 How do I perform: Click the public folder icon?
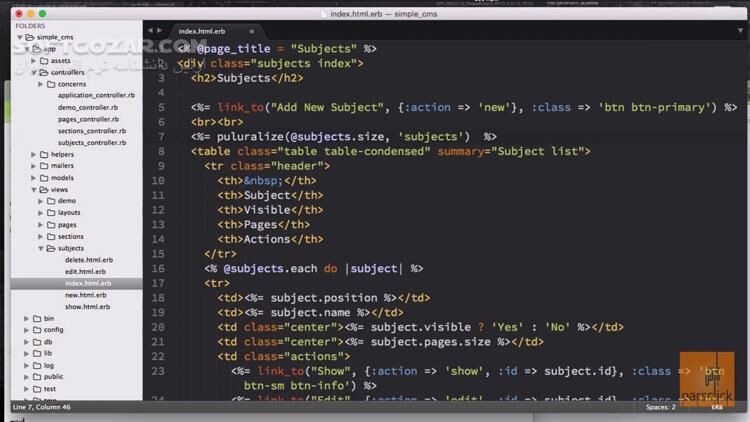(37, 377)
